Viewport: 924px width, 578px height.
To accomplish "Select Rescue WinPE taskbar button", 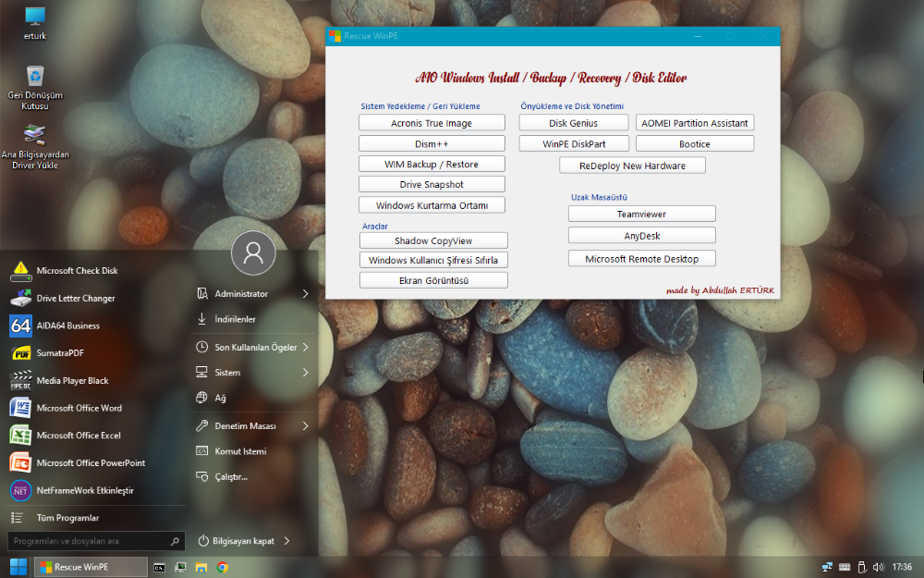I will tap(91, 567).
